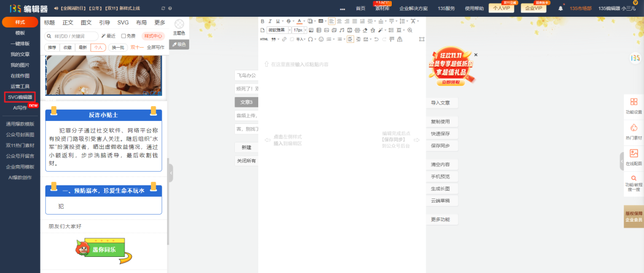Image resolution: width=644 pixels, height=273 pixels.
Task: Switch to the 标题 style tab
Action: click(x=49, y=23)
